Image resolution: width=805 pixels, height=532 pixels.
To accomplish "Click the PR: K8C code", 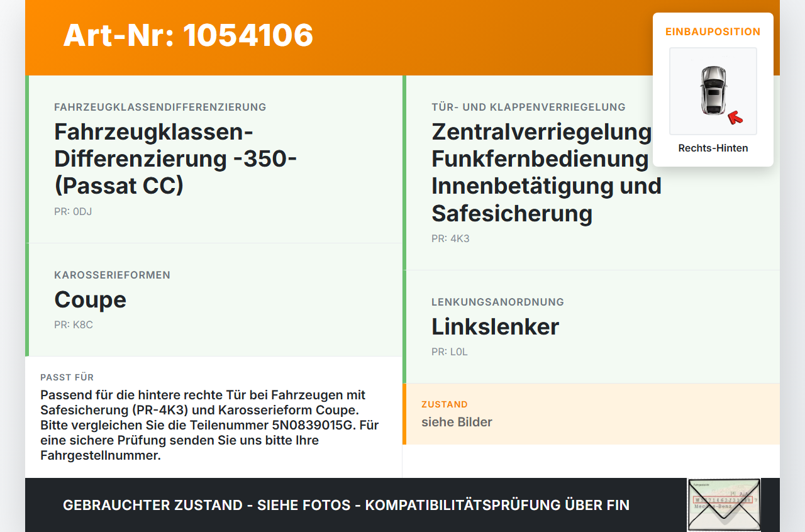I will [x=74, y=325].
